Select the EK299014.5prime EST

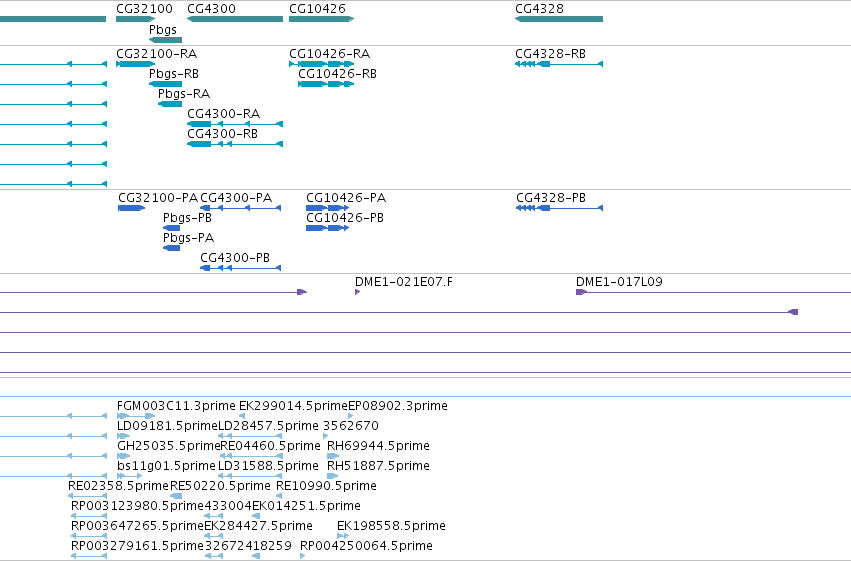(242, 416)
